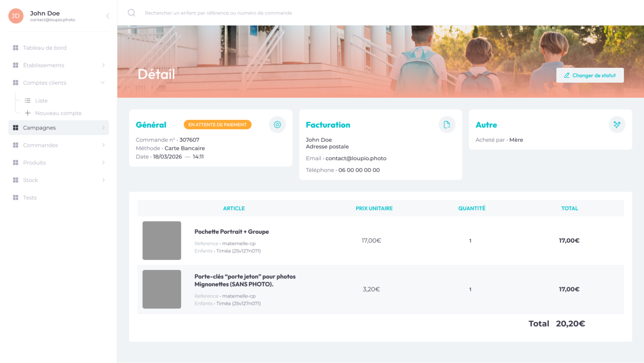Image resolution: width=644 pixels, height=363 pixels.
Task: Open Nouveau compte
Action: (58, 113)
